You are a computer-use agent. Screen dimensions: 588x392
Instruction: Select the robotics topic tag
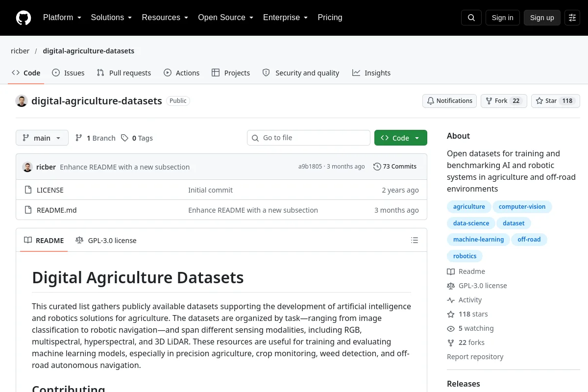465,256
